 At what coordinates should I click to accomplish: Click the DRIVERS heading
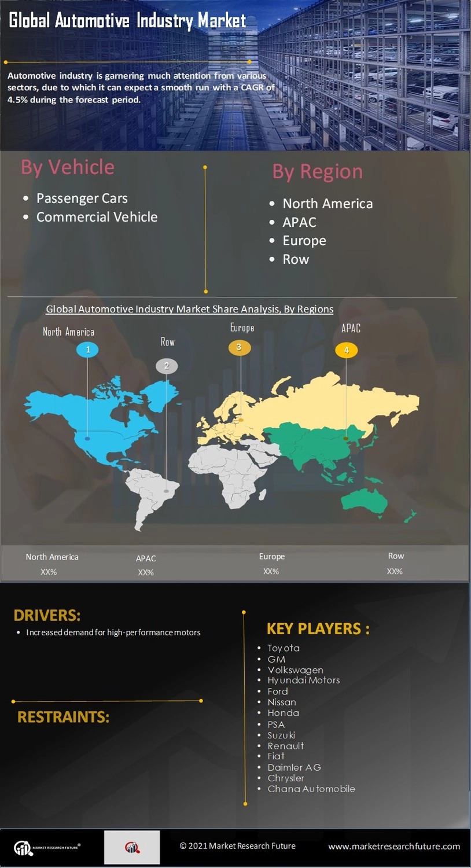coord(47,615)
